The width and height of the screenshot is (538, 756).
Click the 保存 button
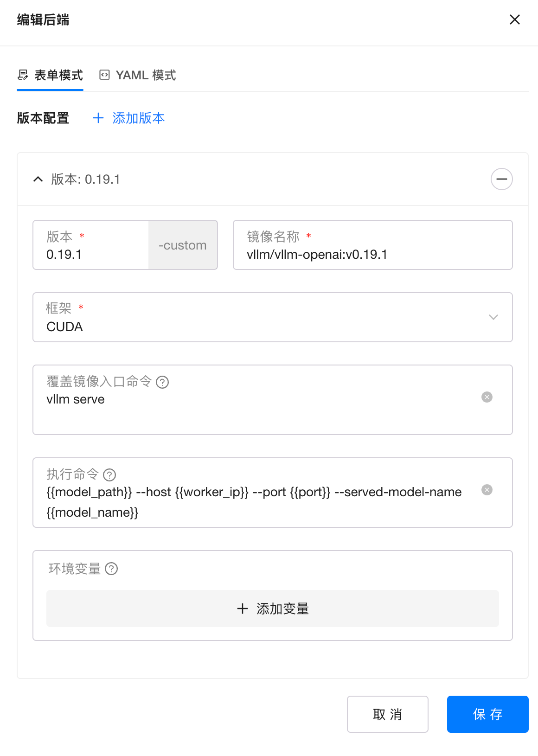[487, 714]
